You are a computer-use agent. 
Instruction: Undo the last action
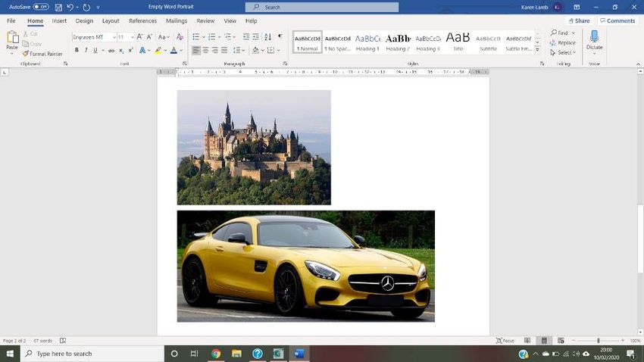click(70, 7)
